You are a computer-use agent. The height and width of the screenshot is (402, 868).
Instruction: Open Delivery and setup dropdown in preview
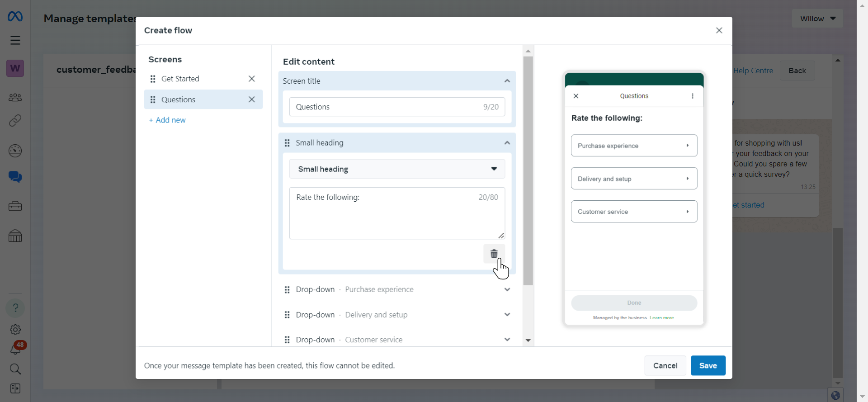point(634,179)
